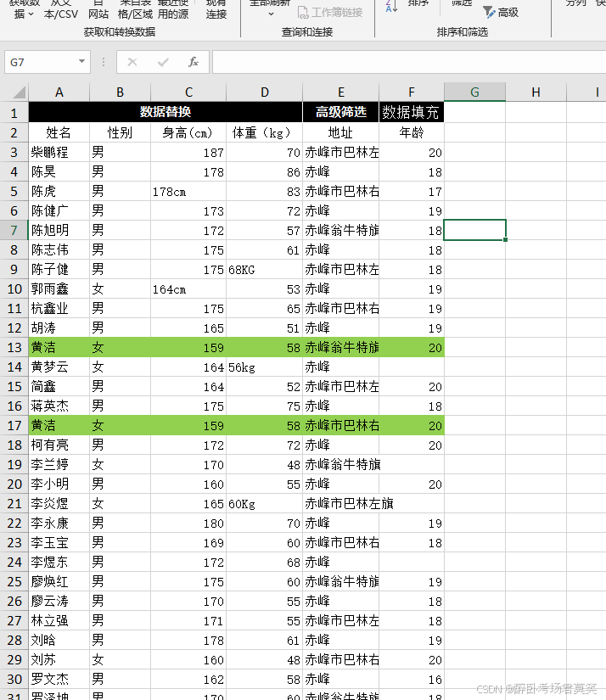Click the selected cell G7

coord(474,230)
